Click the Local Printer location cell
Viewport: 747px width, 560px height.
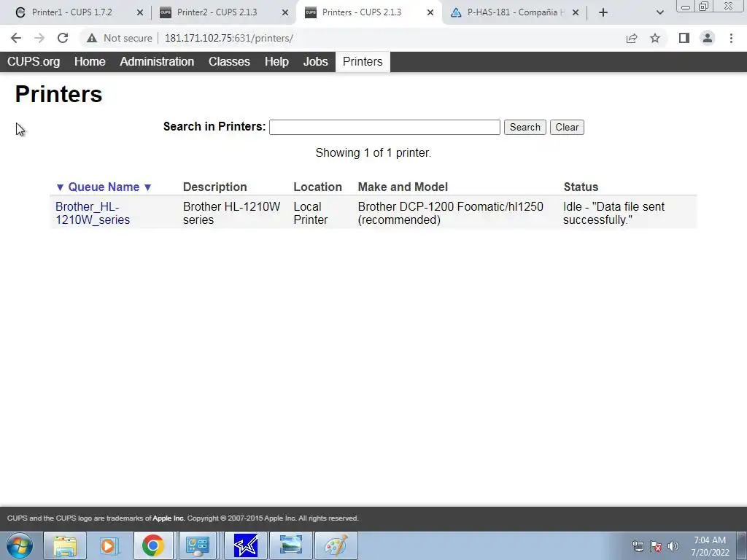pyautogui.click(x=311, y=214)
